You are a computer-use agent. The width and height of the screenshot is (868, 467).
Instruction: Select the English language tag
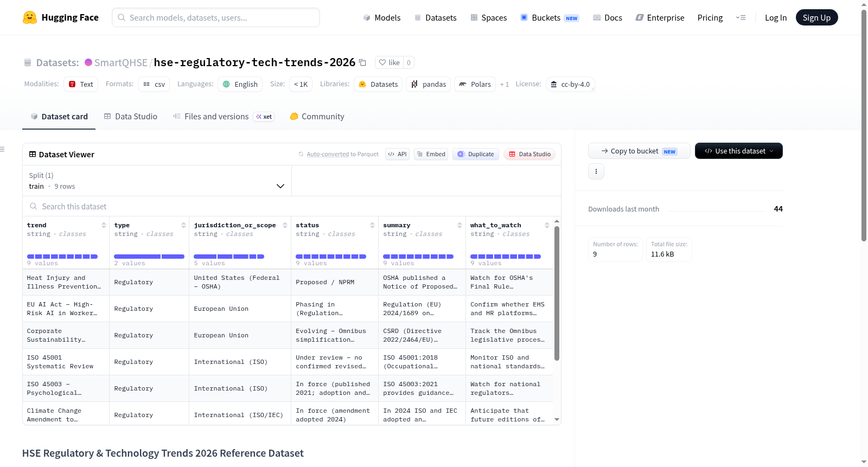coord(240,84)
